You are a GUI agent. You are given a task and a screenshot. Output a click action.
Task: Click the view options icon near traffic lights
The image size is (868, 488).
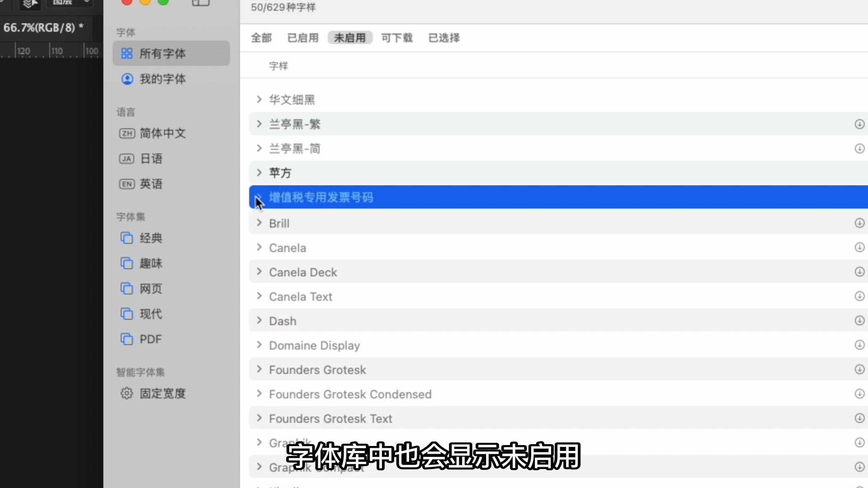[200, 3]
